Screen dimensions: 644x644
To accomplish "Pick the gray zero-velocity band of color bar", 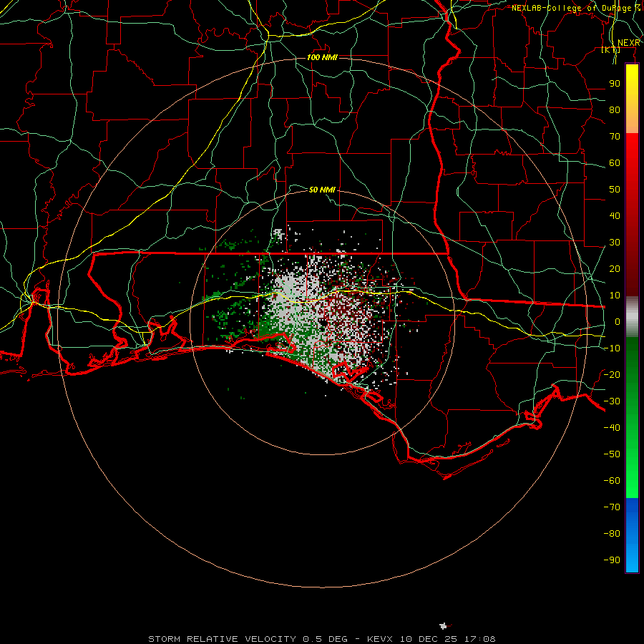I will click(x=632, y=317).
